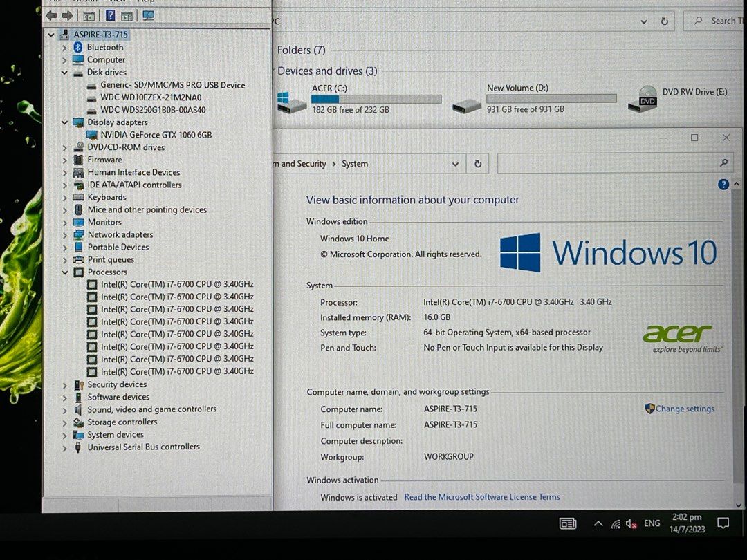
Task: Click the Change settings link
Action: tap(685, 409)
